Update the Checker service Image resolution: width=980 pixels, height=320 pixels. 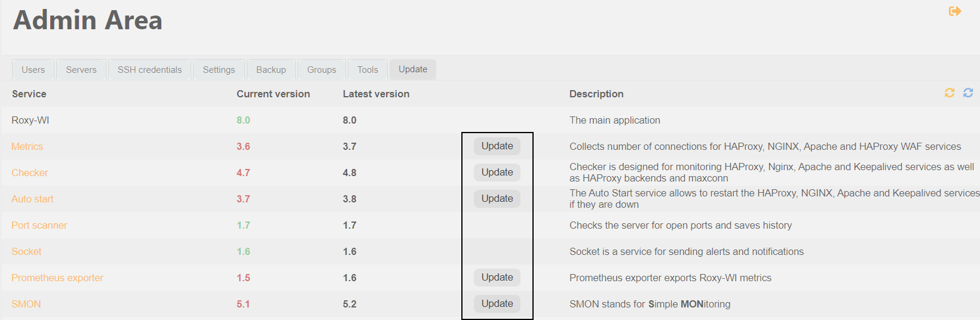point(497,173)
